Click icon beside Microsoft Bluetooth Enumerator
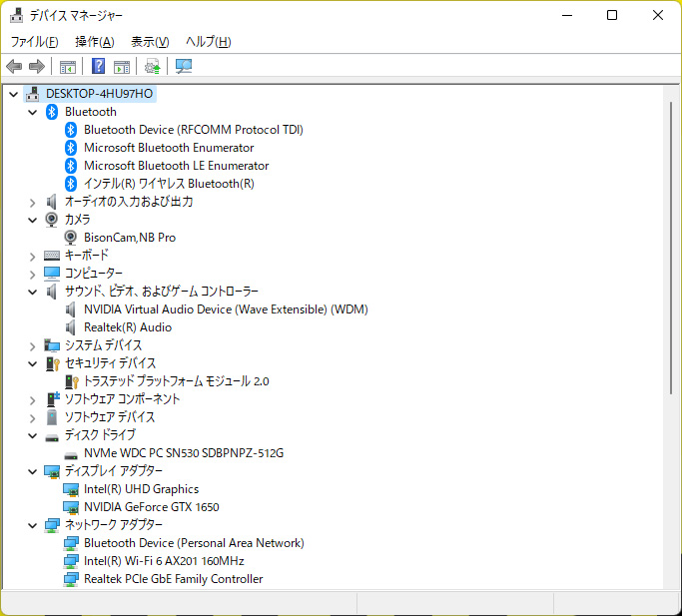The image size is (682, 616). [71, 148]
